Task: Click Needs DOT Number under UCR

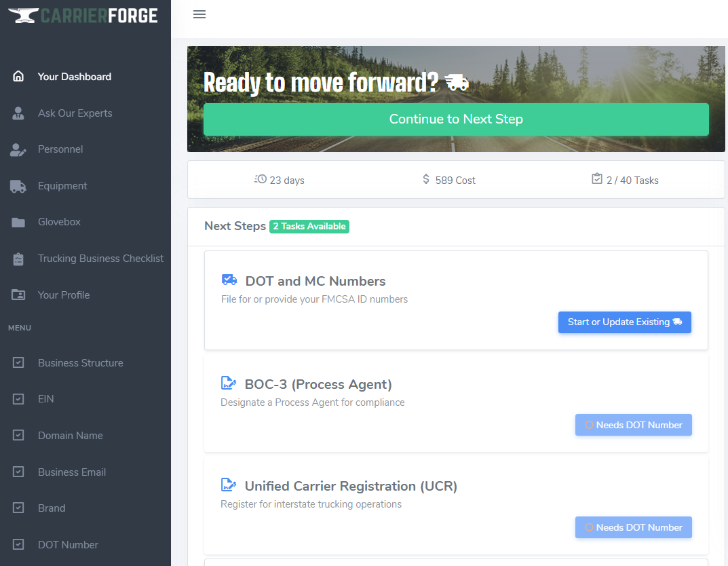Action: (x=633, y=527)
